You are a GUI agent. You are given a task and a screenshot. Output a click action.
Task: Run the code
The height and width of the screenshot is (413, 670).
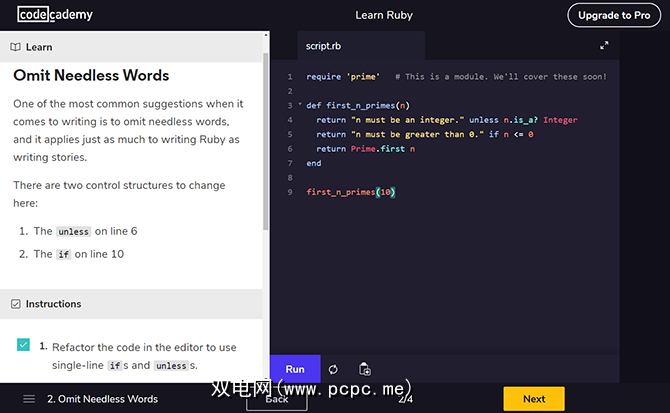295,369
